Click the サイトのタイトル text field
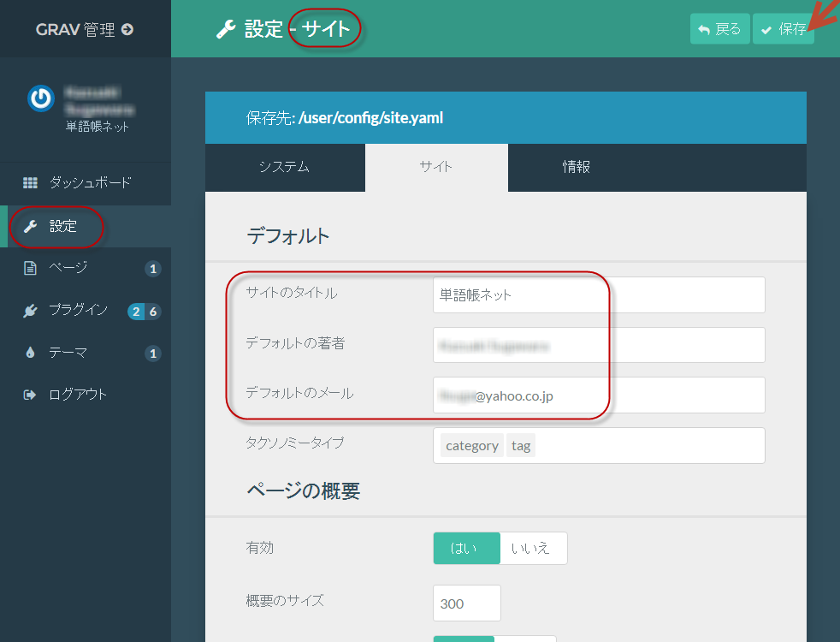The width and height of the screenshot is (840, 642). 598,294
